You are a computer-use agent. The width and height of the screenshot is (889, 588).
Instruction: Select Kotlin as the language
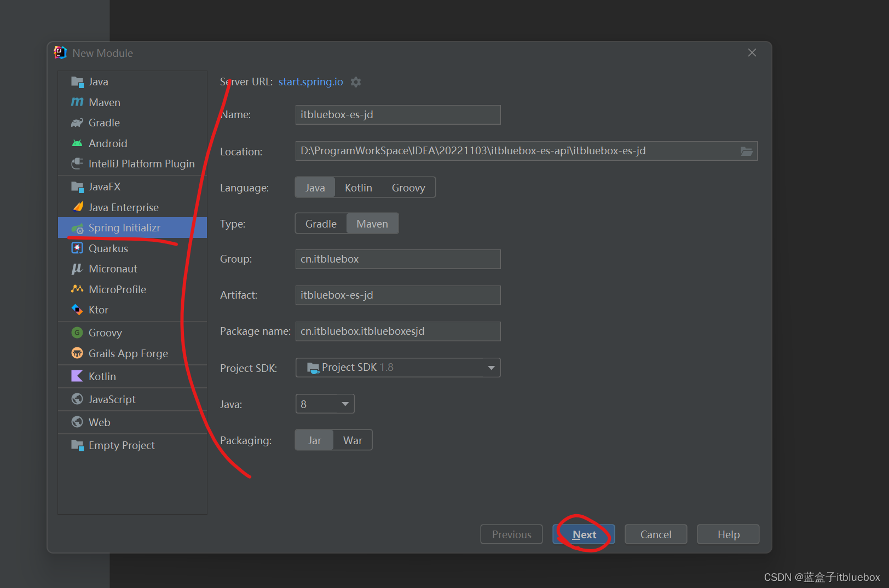(359, 188)
